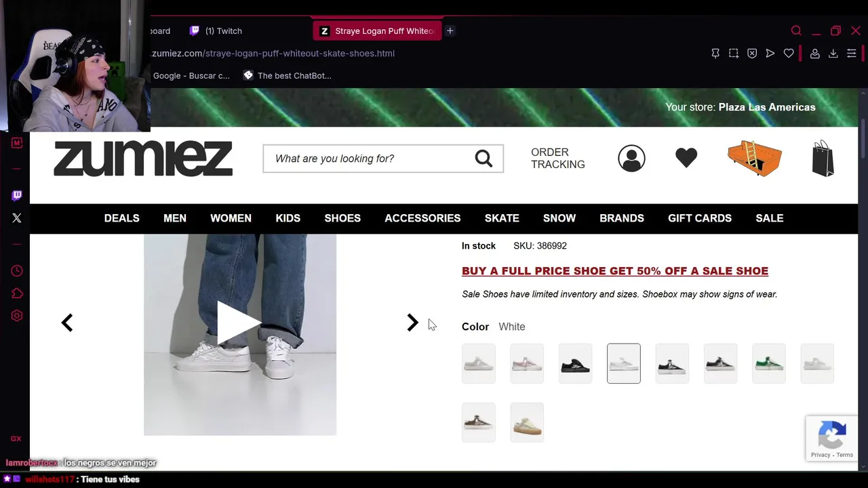Select the pink shoe color swatch

click(x=527, y=363)
